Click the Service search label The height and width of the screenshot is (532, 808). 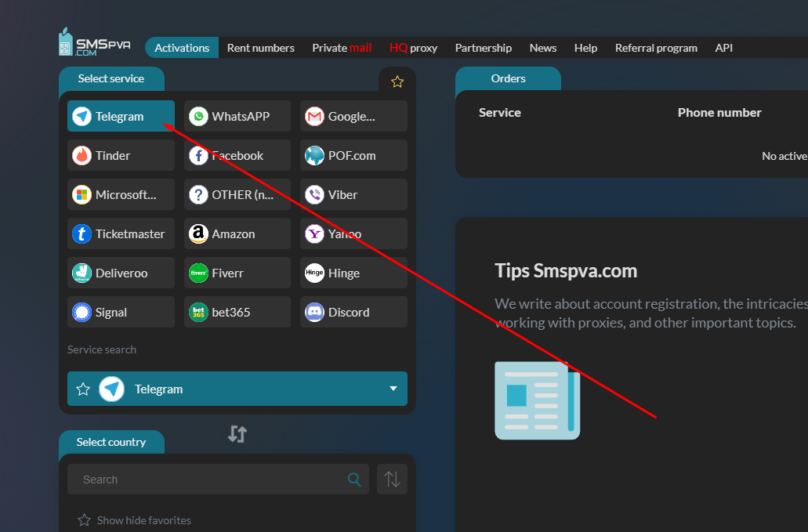pyautogui.click(x=102, y=349)
